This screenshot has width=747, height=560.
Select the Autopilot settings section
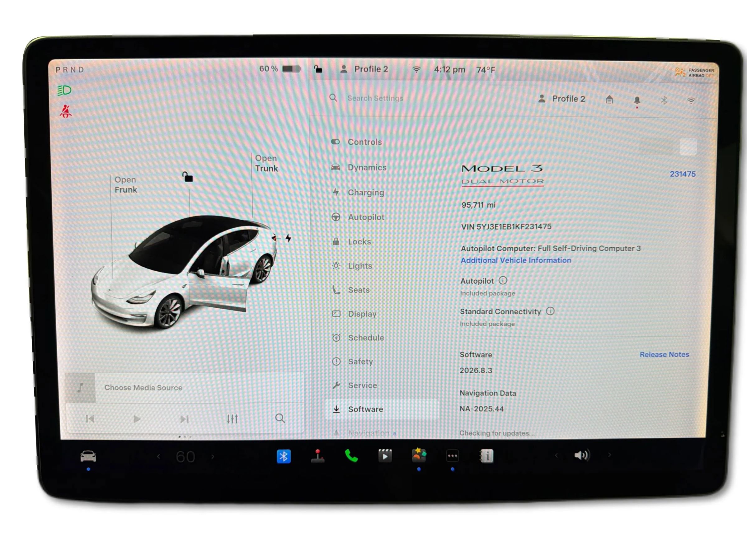[366, 217]
